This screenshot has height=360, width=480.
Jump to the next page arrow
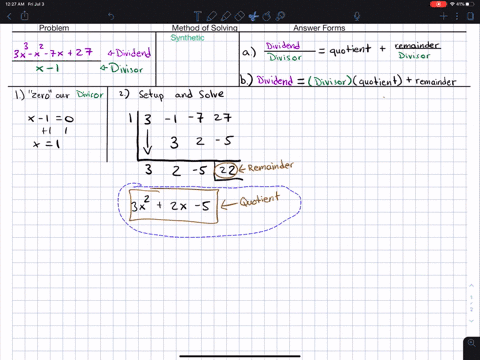coord(471,321)
